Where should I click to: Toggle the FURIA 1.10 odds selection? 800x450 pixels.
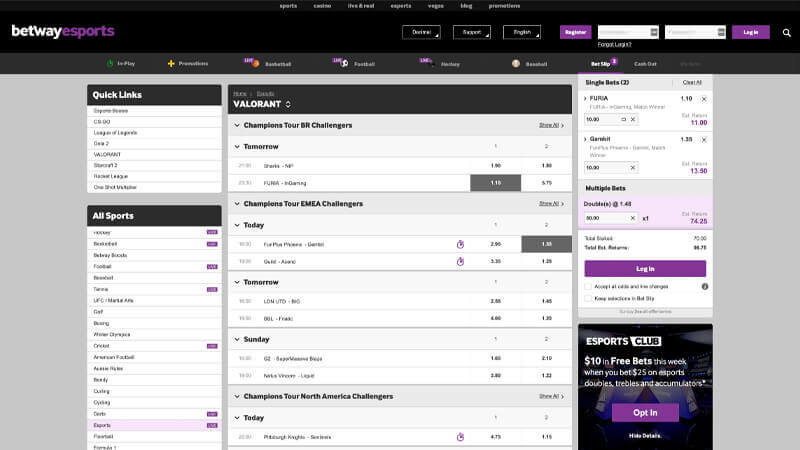pos(495,183)
